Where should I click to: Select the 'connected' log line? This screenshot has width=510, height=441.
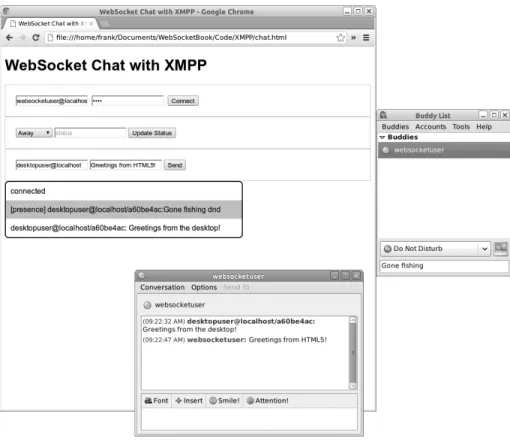124,191
